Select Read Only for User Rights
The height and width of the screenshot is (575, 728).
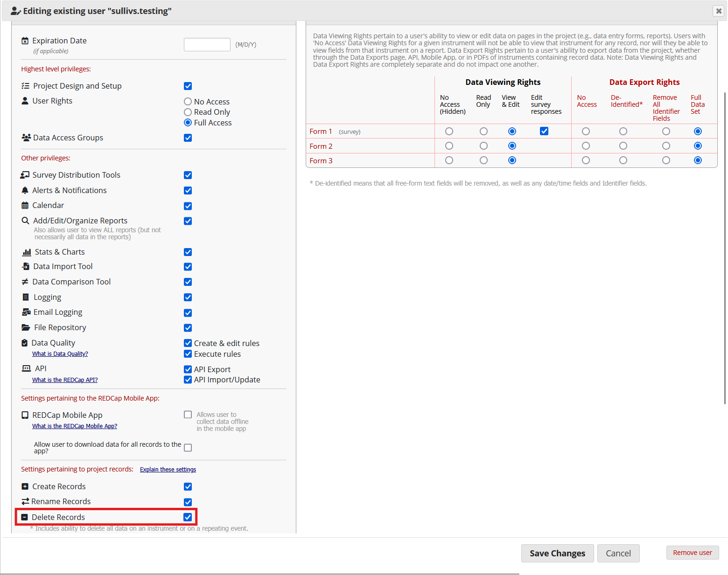(188, 112)
